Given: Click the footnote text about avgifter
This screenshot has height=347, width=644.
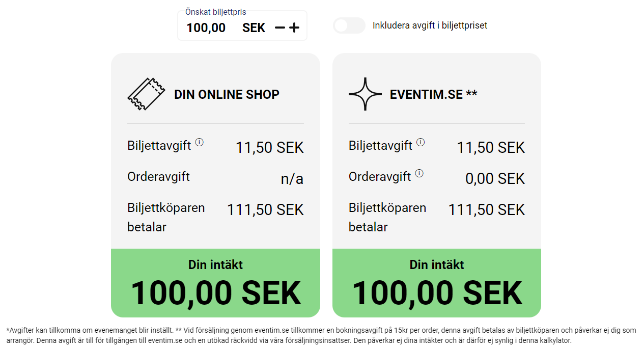Looking at the screenshot, I should point(321,335).
